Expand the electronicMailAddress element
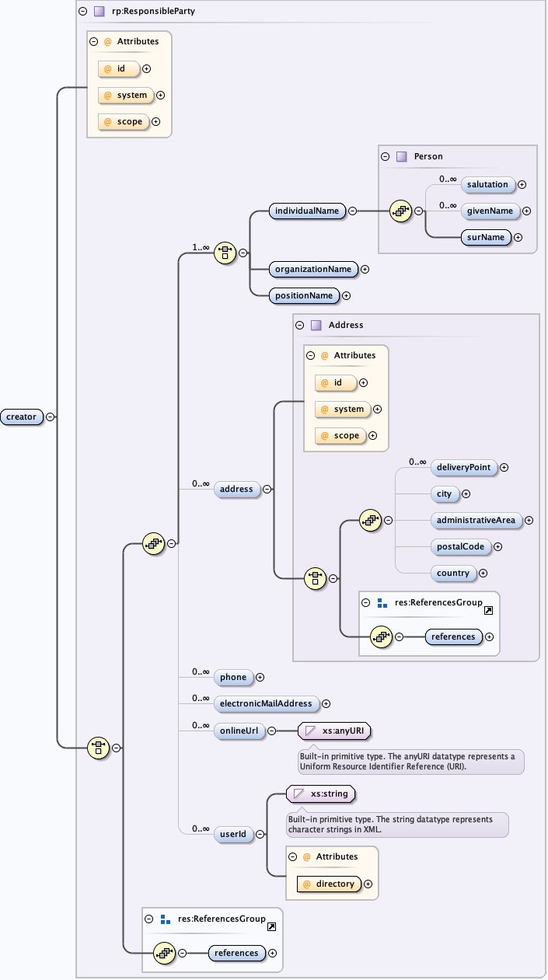The height and width of the screenshot is (980, 548). (x=326, y=703)
